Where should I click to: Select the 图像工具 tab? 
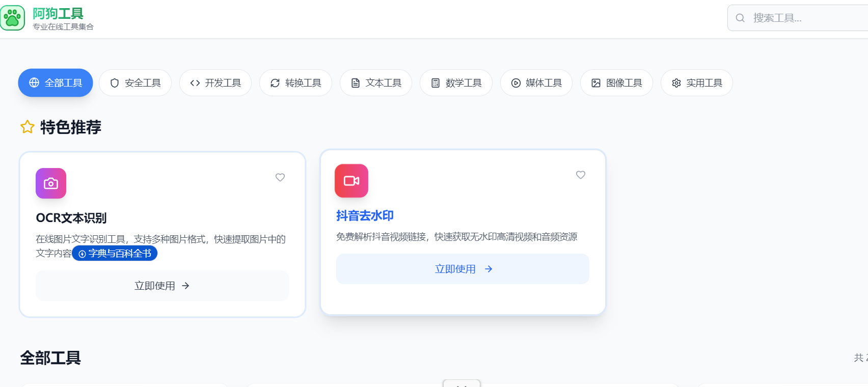616,83
